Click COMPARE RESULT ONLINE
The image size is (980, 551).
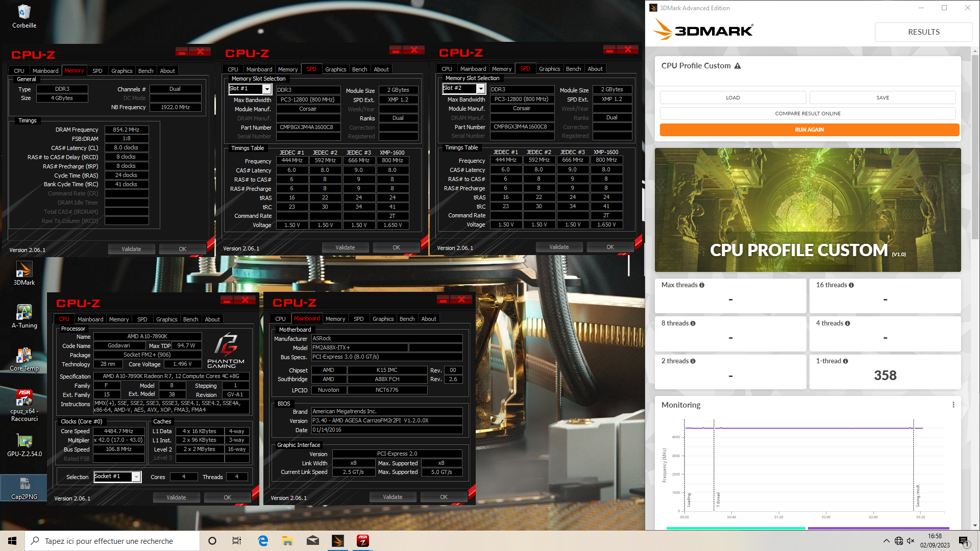(x=808, y=113)
